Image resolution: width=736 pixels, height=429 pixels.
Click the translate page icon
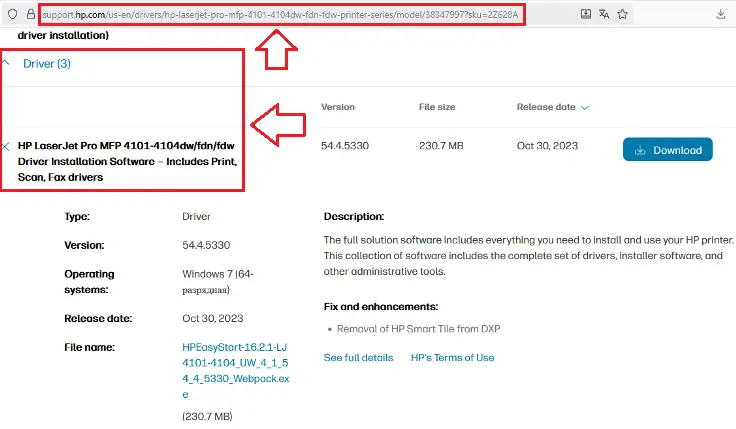point(604,15)
